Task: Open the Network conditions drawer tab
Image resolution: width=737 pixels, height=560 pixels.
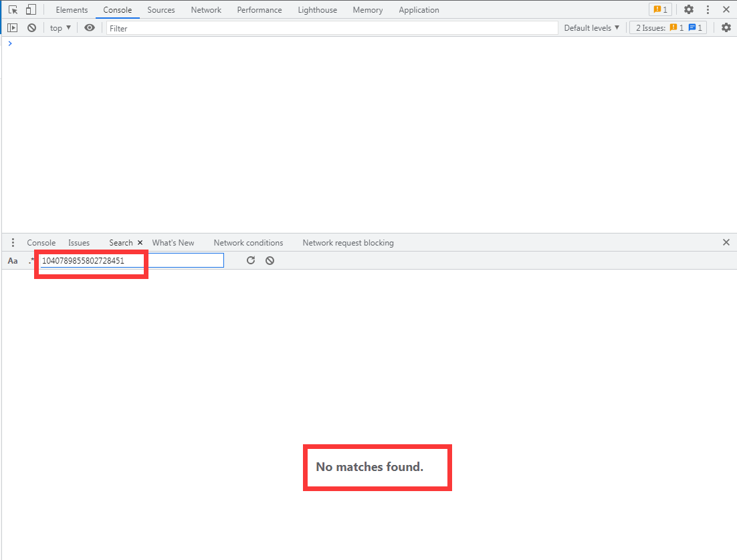Action: coord(248,243)
